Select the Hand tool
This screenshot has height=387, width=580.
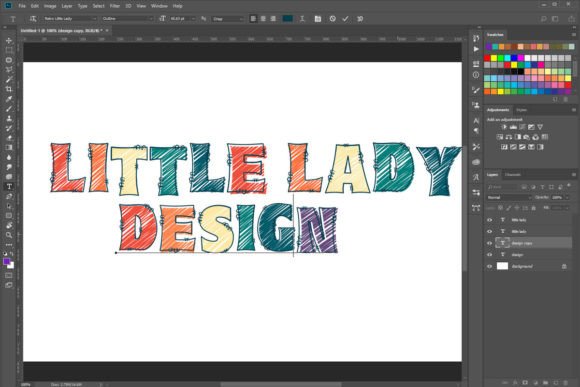click(x=9, y=225)
